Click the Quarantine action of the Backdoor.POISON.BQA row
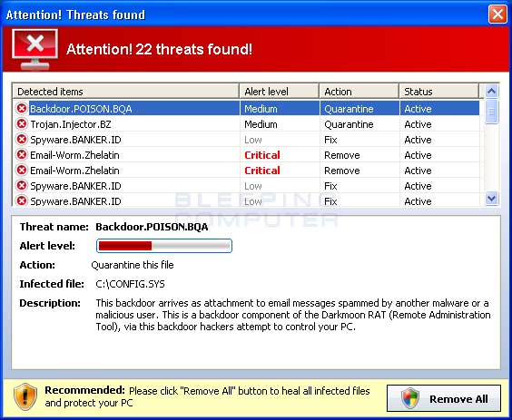Image resolution: width=512 pixels, height=420 pixels. (x=349, y=109)
